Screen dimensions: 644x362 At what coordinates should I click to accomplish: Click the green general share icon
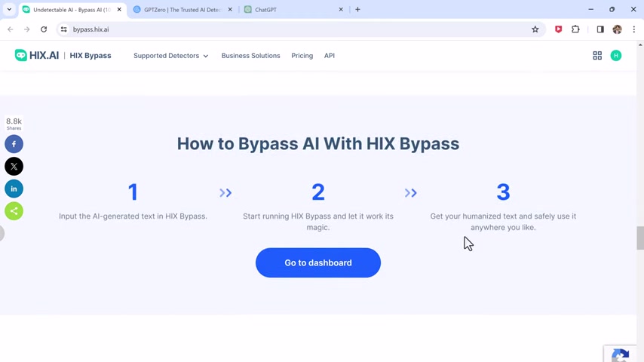(14, 211)
